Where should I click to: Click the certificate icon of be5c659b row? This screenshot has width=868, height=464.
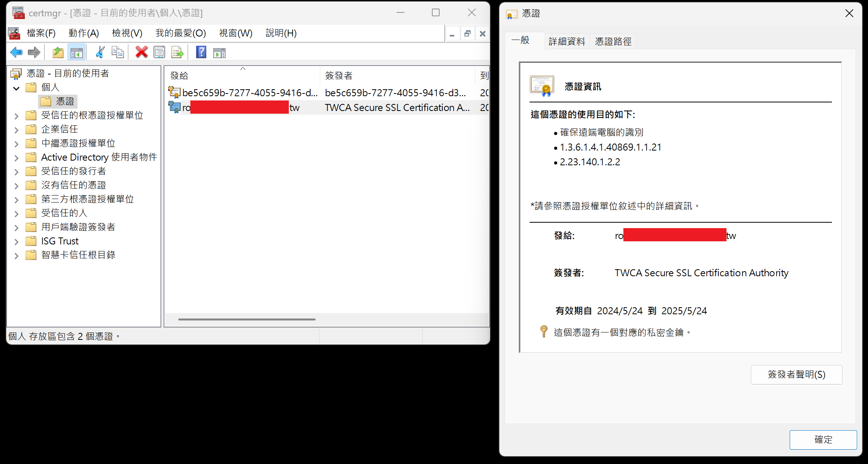pos(174,92)
